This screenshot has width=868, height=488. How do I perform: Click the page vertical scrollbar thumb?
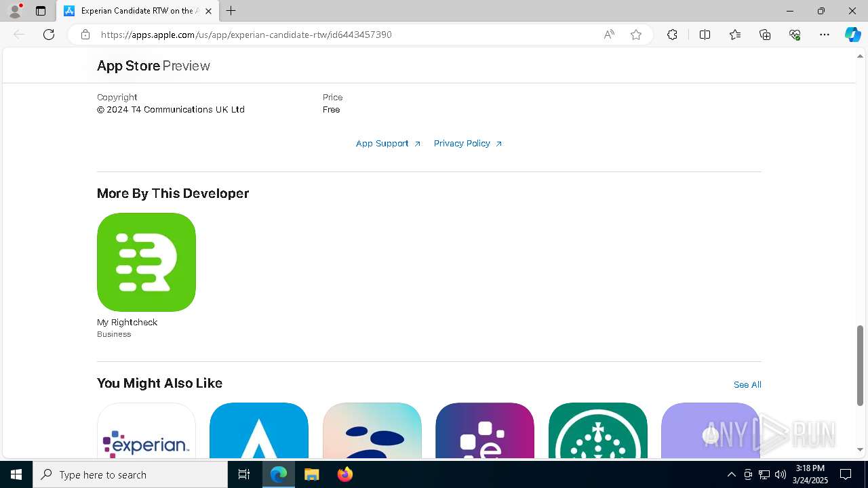(861, 365)
